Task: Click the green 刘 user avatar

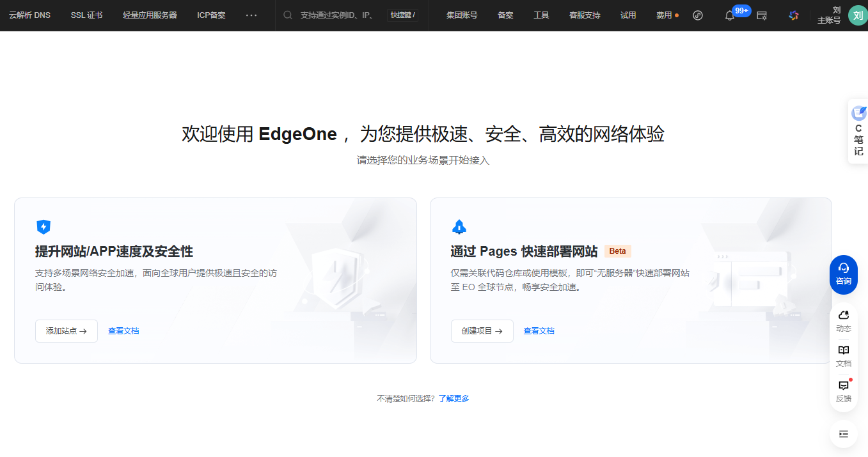Action: 858,15
